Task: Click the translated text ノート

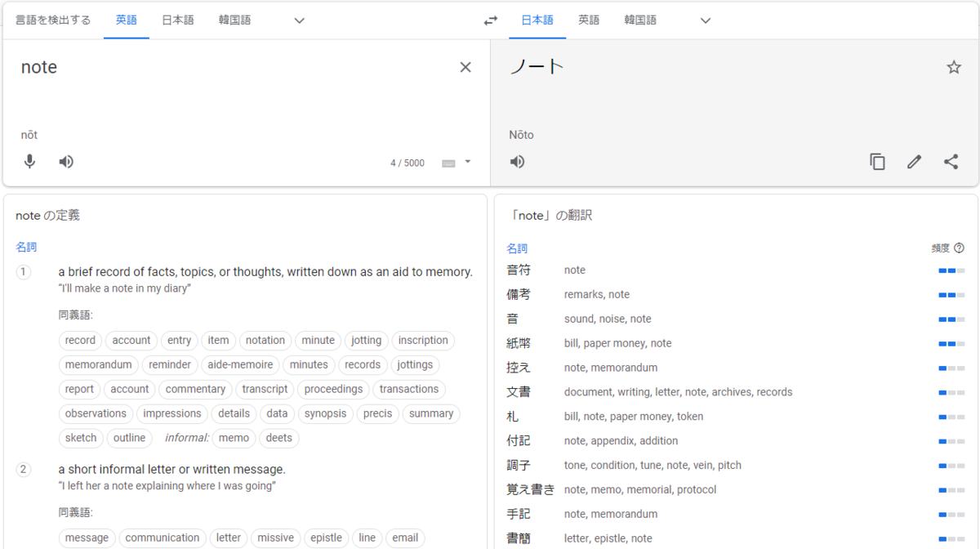Action: coord(537,67)
